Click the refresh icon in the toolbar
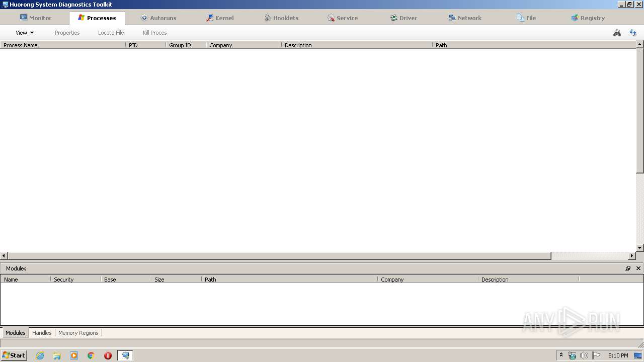The height and width of the screenshot is (362, 644). pos(633,33)
